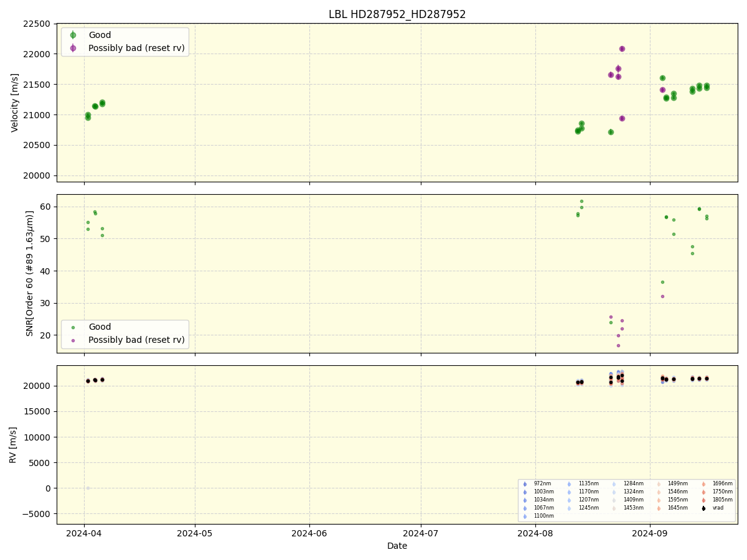
Task: Click the '22500' velocity tick label
Action: point(37,24)
